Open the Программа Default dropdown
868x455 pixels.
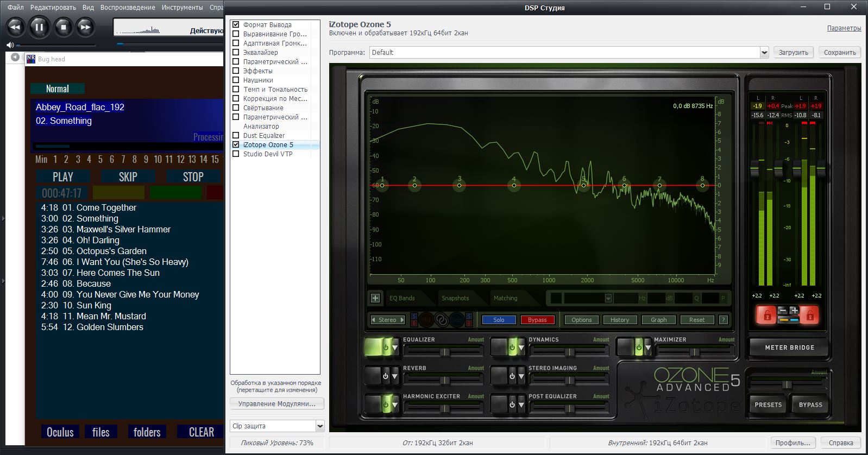[764, 53]
